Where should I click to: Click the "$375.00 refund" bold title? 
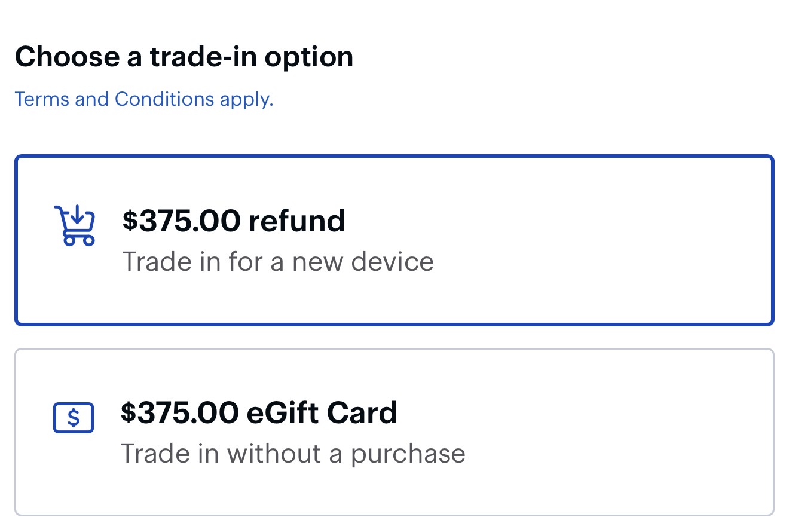[x=234, y=221]
